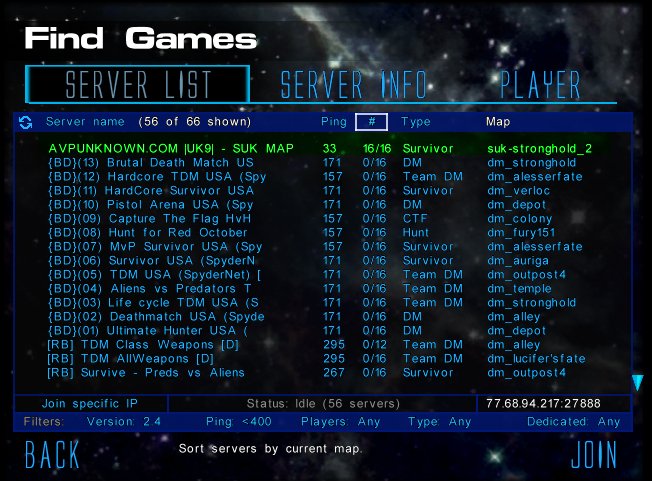Click the dm_fury151 map entry
The width and height of the screenshot is (652, 481).
521,232
